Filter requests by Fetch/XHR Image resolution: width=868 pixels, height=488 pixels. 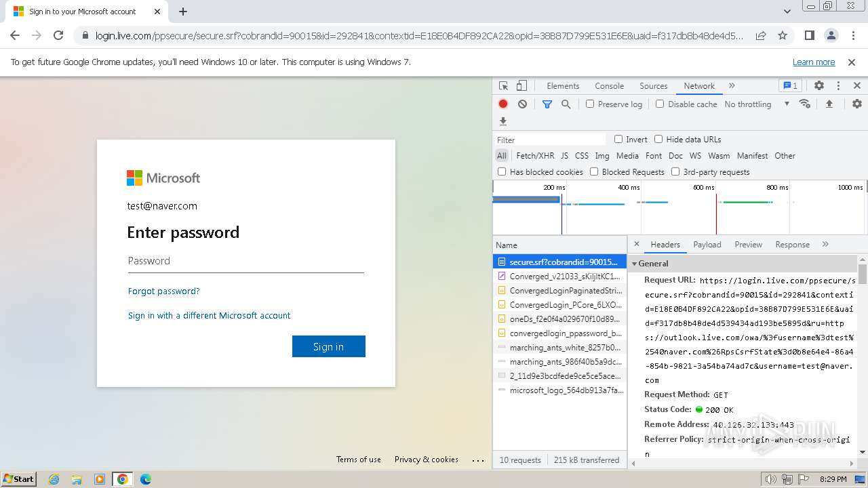pos(535,155)
